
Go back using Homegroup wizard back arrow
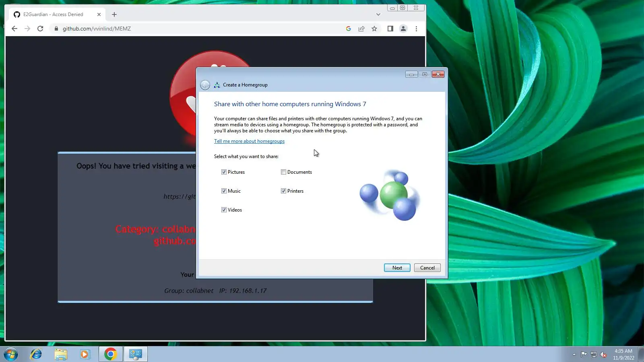point(205,85)
